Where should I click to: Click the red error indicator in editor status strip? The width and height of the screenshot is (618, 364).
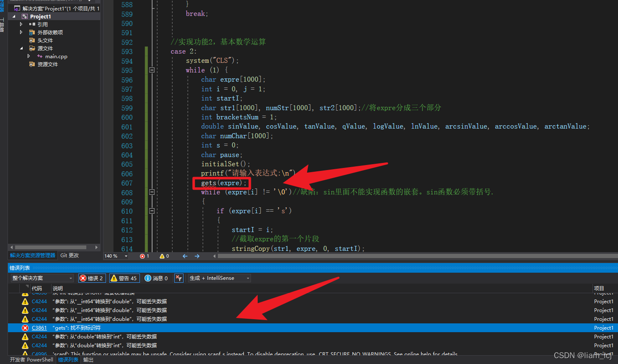click(144, 256)
